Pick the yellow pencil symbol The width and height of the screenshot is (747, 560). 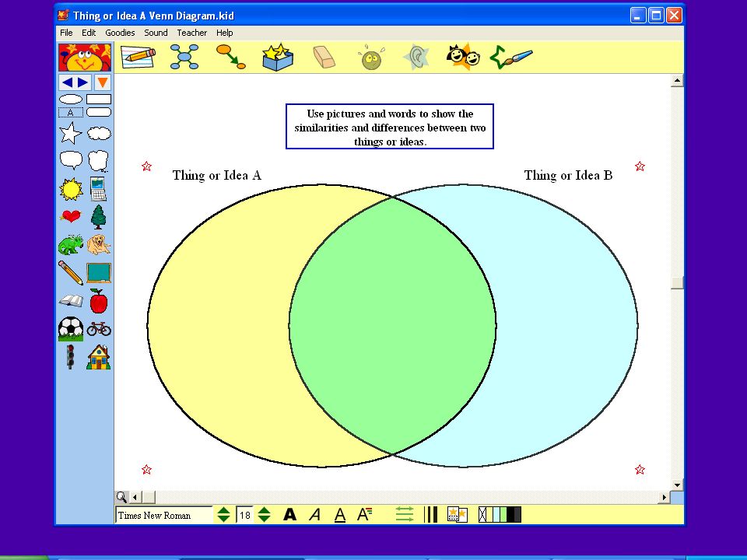point(71,272)
